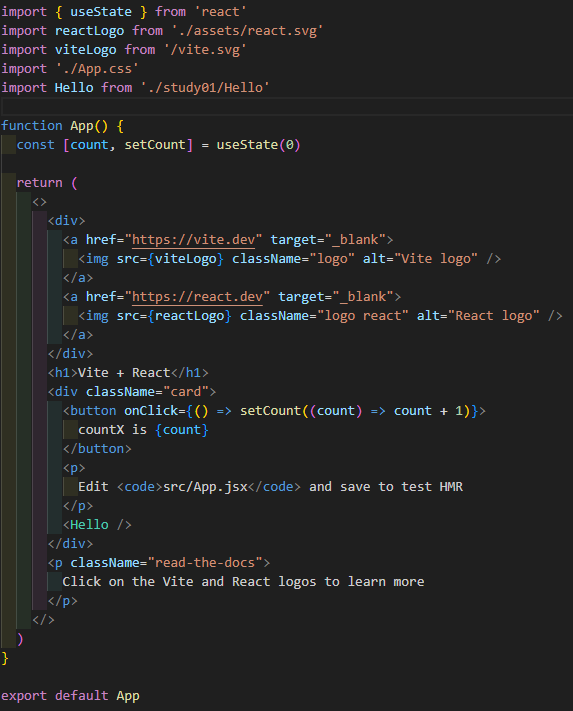573x711 pixels.
Task: Click 'count + 1' in the setCount call
Action: click(x=428, y=411)
